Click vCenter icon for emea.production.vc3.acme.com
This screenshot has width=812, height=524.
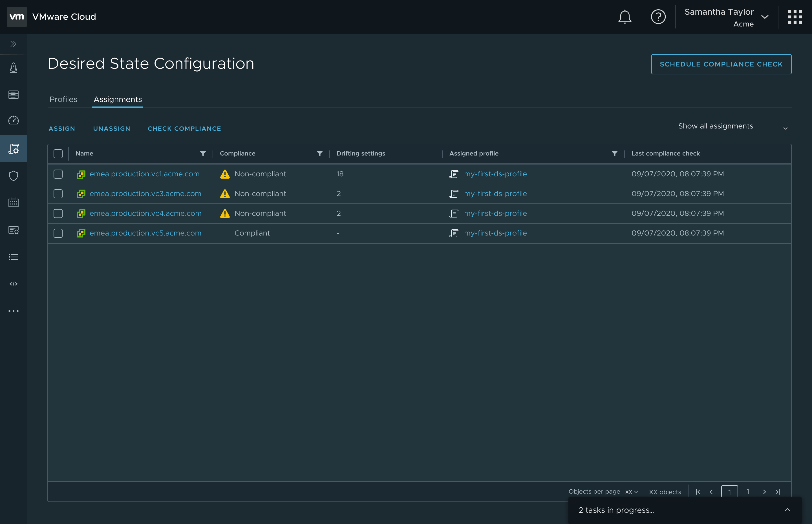[x=81, y=194]
